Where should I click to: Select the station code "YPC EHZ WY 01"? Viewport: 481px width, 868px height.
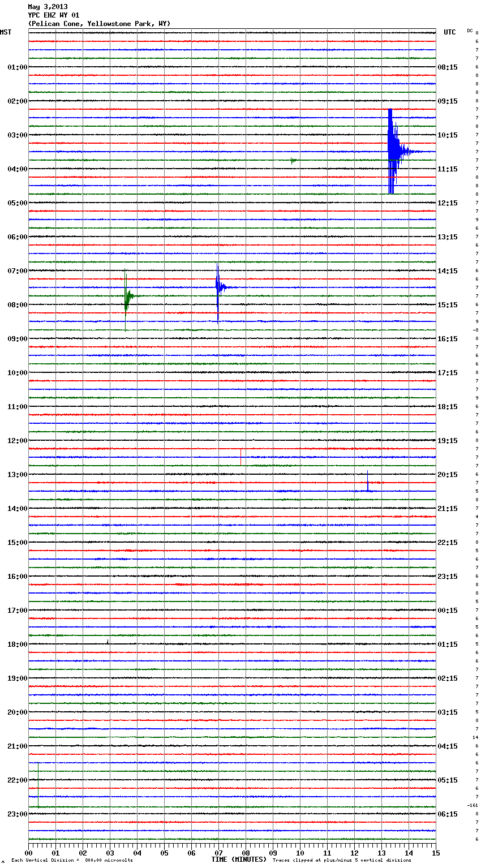54,15
